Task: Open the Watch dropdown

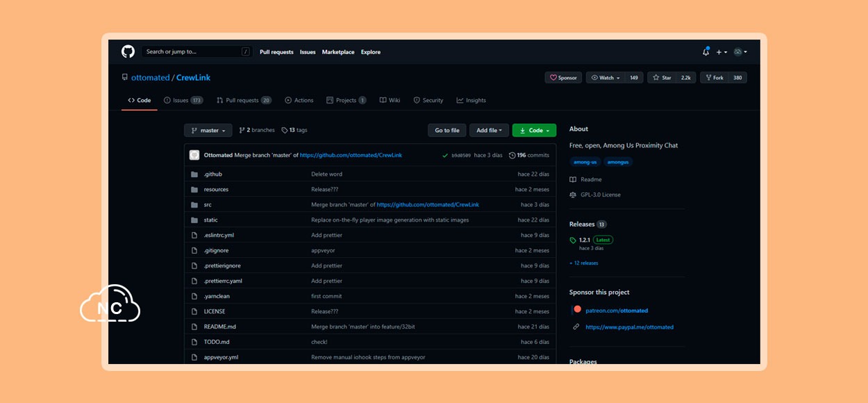Action: pos(605,78)
